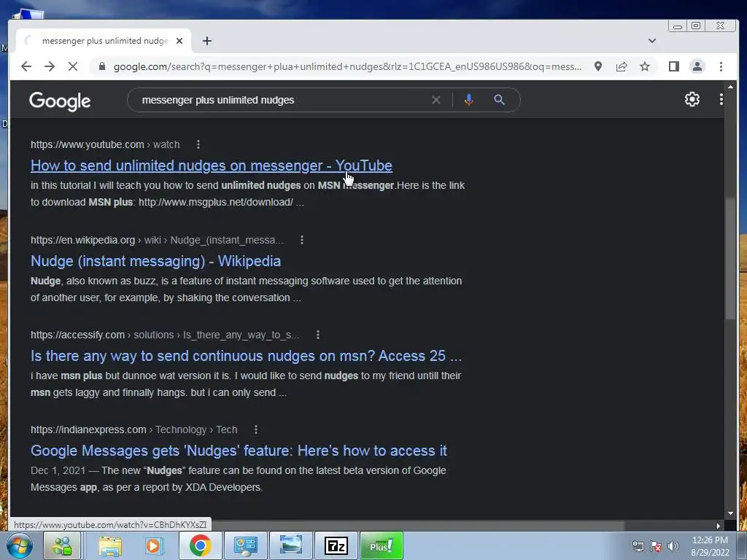Click the Google logo
This screenshot has width=747, height=560.
pyautogui.click(x=60, y=101)
